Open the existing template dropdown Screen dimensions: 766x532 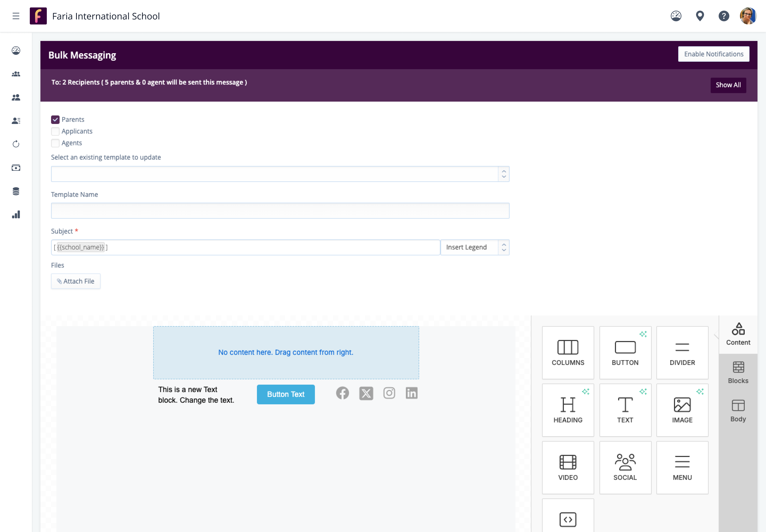tap(280, 174)
